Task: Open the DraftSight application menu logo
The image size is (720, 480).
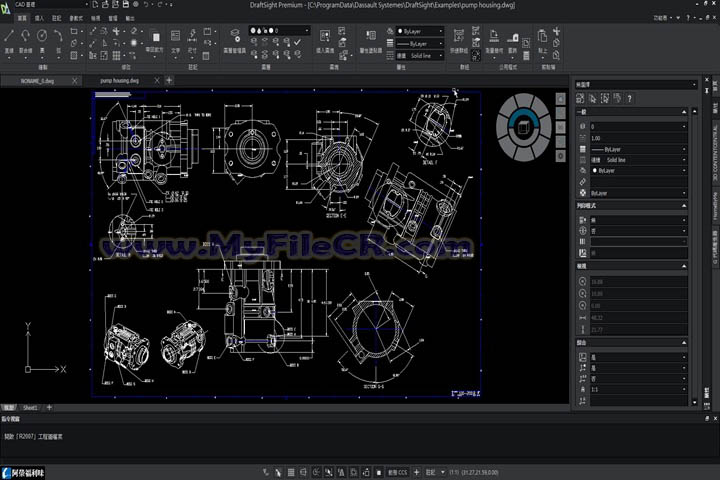Action: (x=6, y=8)
